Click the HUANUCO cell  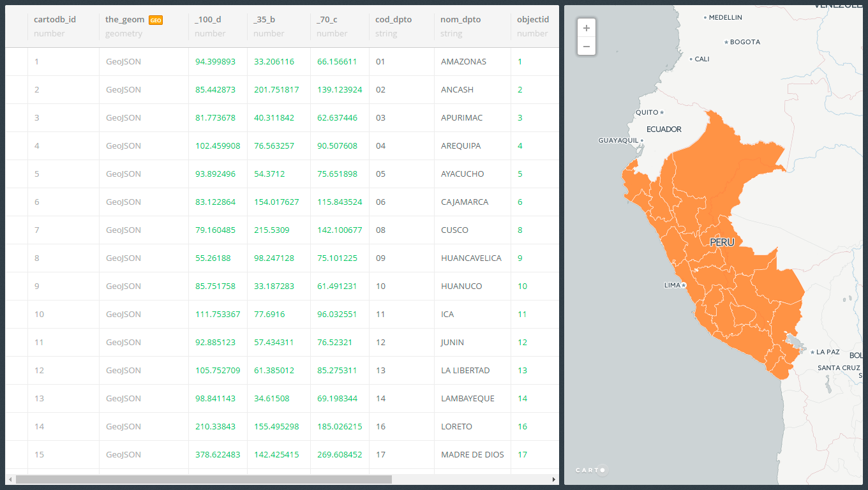pyautogui.click(x=461, y=286)
